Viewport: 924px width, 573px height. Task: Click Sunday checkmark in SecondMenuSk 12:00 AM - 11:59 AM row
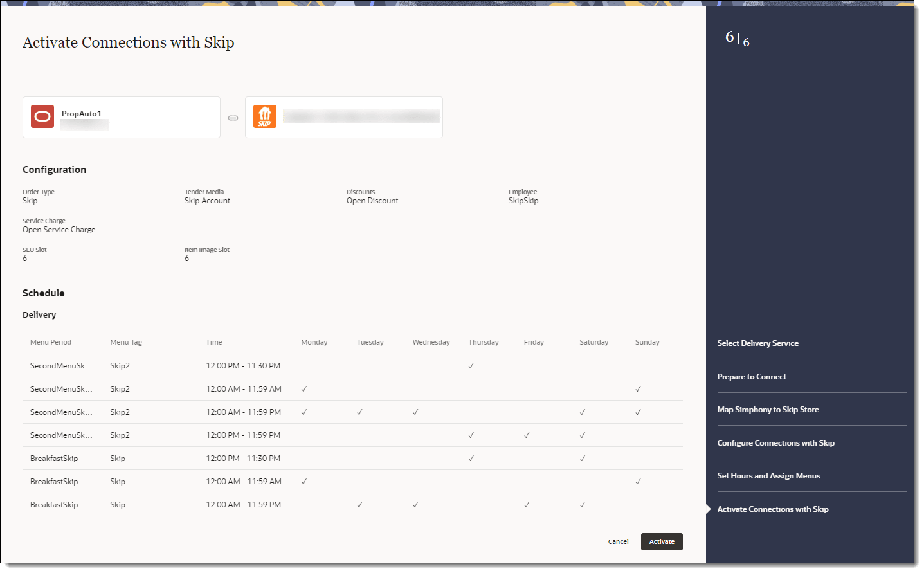[638, 389]
